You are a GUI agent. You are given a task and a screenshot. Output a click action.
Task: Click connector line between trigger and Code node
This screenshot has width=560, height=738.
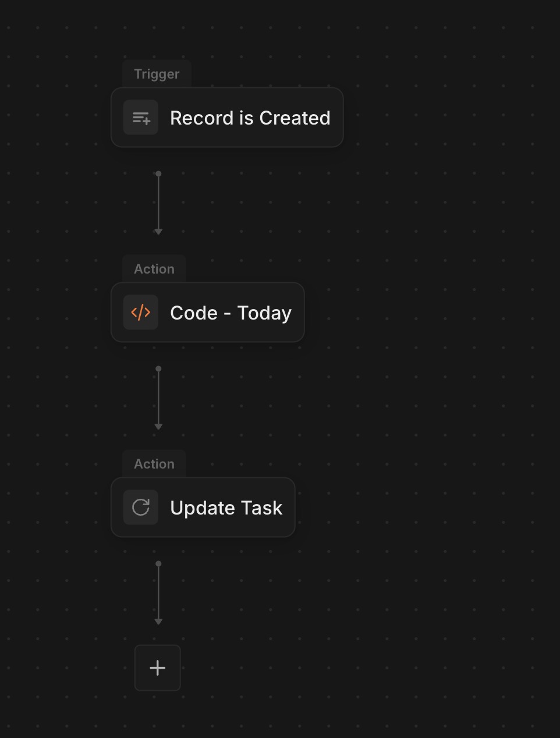point(158,203)
